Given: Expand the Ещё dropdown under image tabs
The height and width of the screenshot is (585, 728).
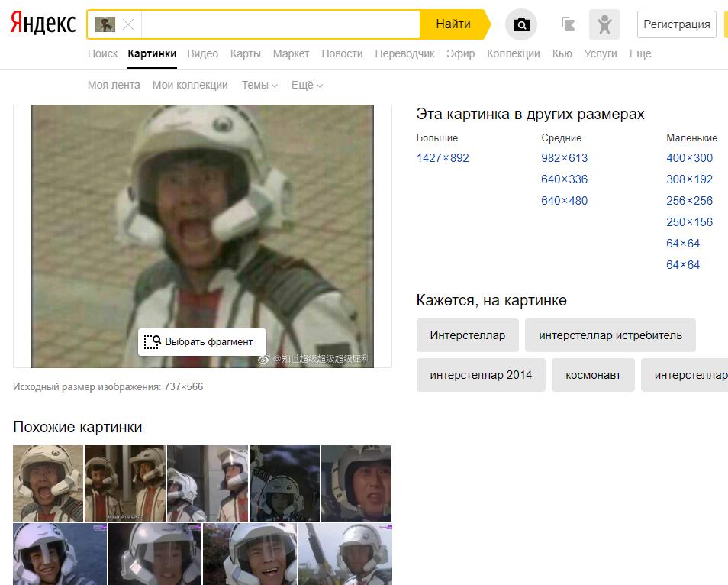Looking at the screenshot, I should [x=307, y=85].
